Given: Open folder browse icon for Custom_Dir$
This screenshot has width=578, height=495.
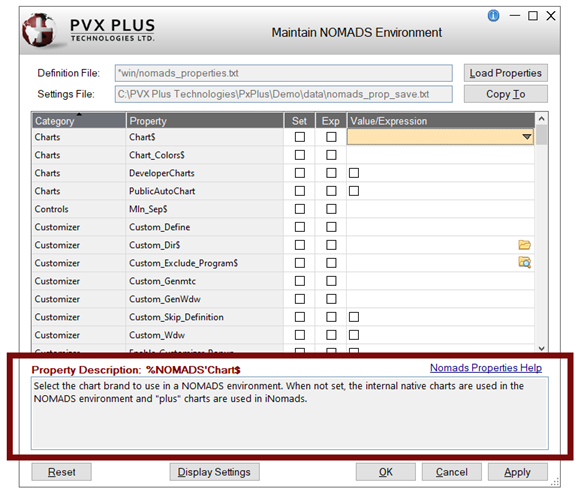Looking at the screenshot, I should point(524,245).
